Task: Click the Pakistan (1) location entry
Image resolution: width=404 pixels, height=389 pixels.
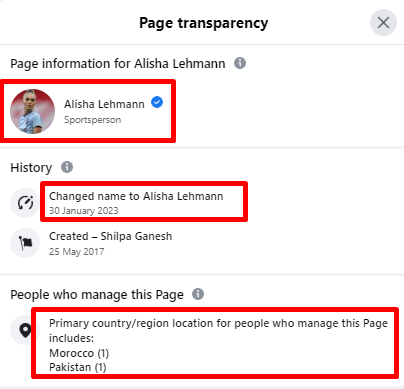Action: [78, 367]
